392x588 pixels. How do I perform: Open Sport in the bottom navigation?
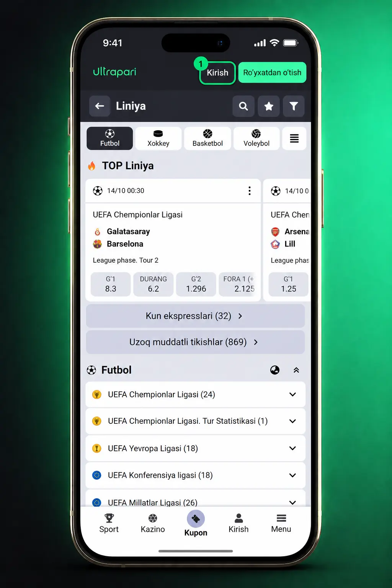[109, 524]
